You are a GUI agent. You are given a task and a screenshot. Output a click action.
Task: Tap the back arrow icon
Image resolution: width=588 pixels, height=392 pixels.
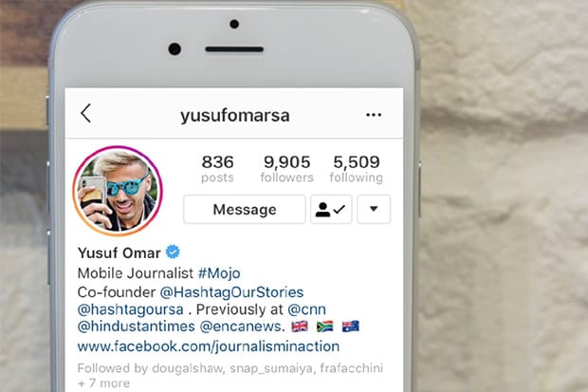86,113
